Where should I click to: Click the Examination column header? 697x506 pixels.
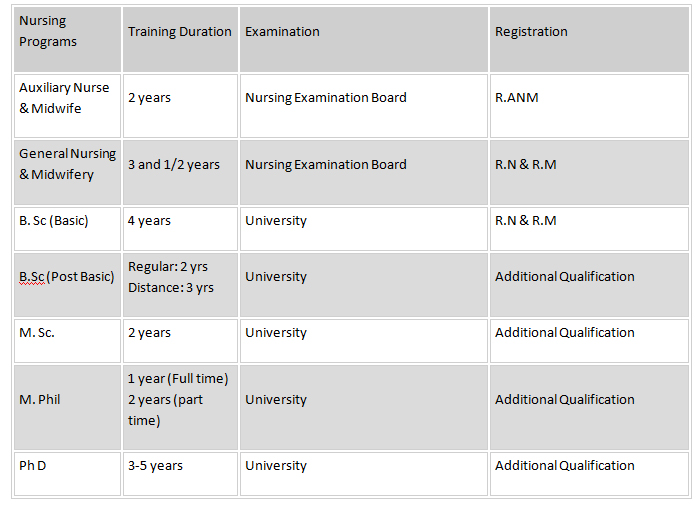364,39
